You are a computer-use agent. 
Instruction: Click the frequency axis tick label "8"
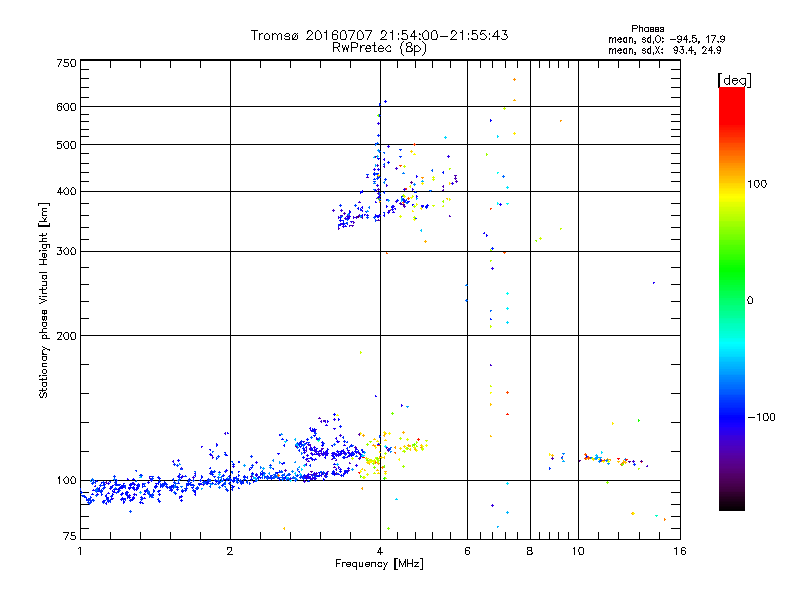[530, 551]
